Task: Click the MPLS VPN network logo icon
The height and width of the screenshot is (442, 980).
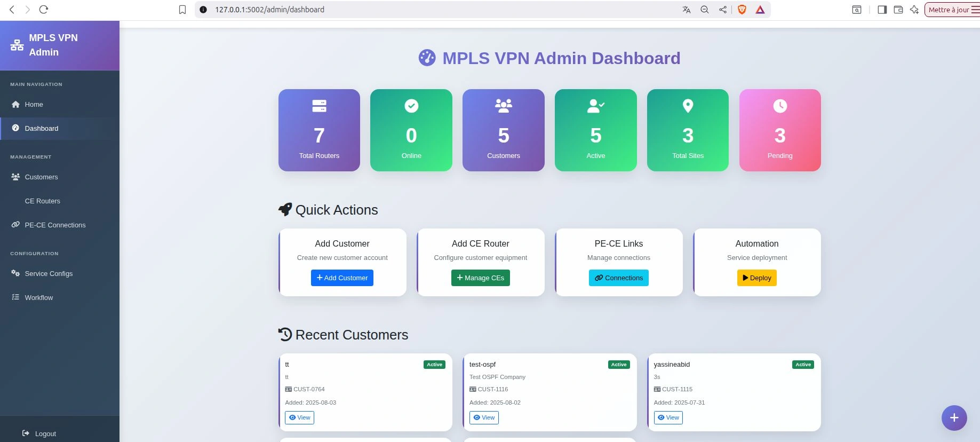Action: click(x=17, y=45)
